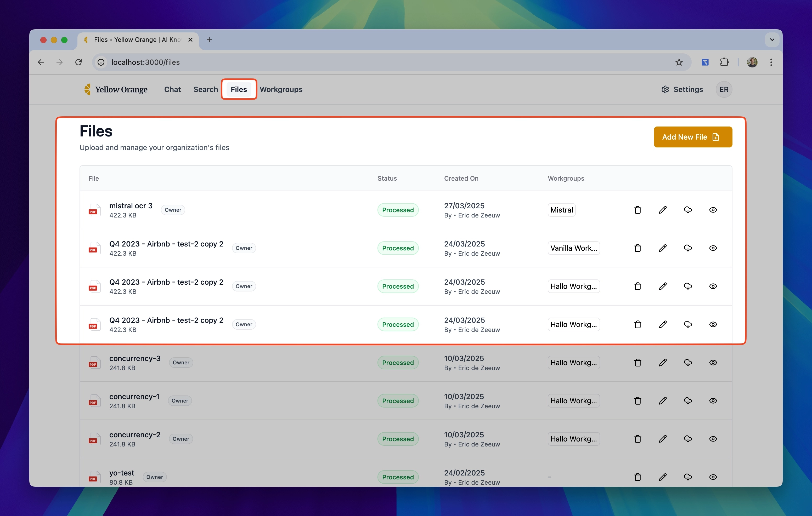The height and width of the screenshot is (516, 812).
Task: Click the Created On column header
Action: 461,178
